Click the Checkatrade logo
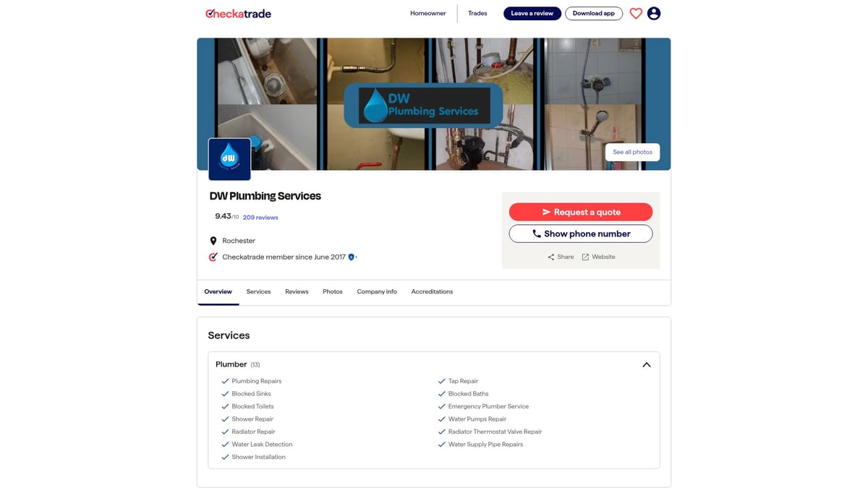The width and height of the screenshot is (868, 488). click(x=239, y=13)
